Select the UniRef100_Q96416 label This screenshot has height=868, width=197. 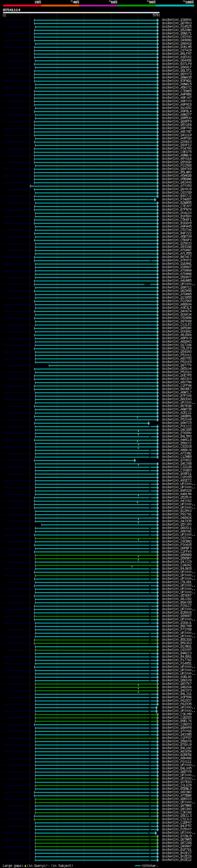coord(177,43)
